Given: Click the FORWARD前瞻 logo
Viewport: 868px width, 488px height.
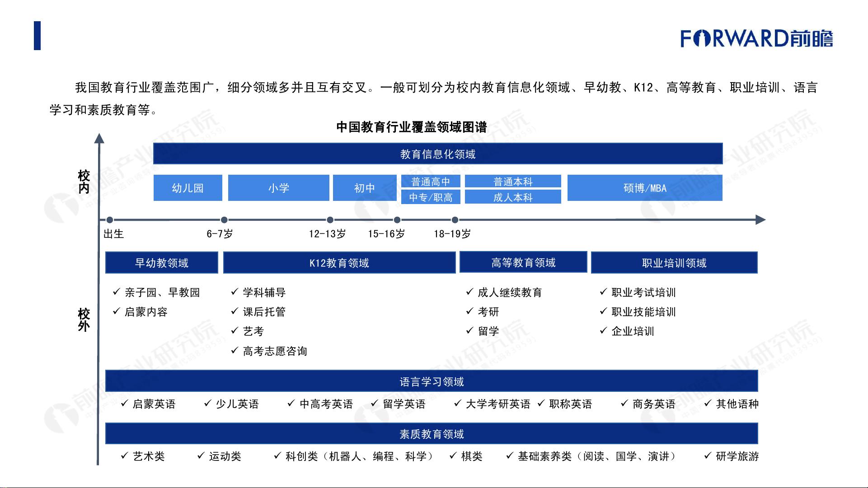Looking at the screenshot, I should coord(756,38).
